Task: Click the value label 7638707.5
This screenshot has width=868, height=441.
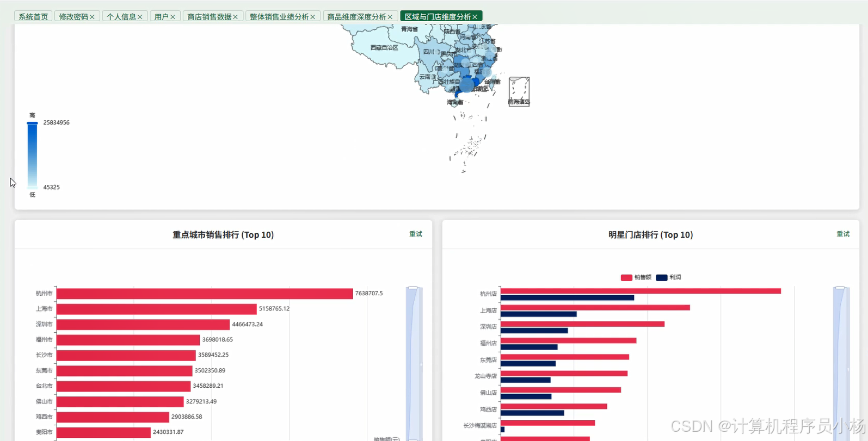Action: [369, 294]
